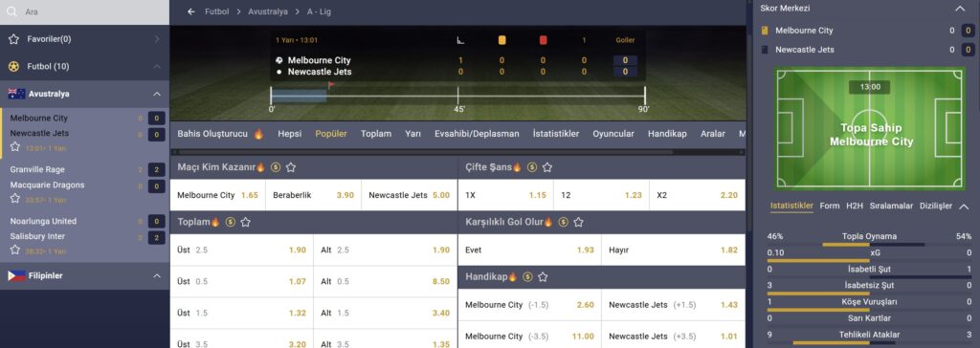
Task: Click the coin icon beside Handikap
Action: (x=527, y=277)
